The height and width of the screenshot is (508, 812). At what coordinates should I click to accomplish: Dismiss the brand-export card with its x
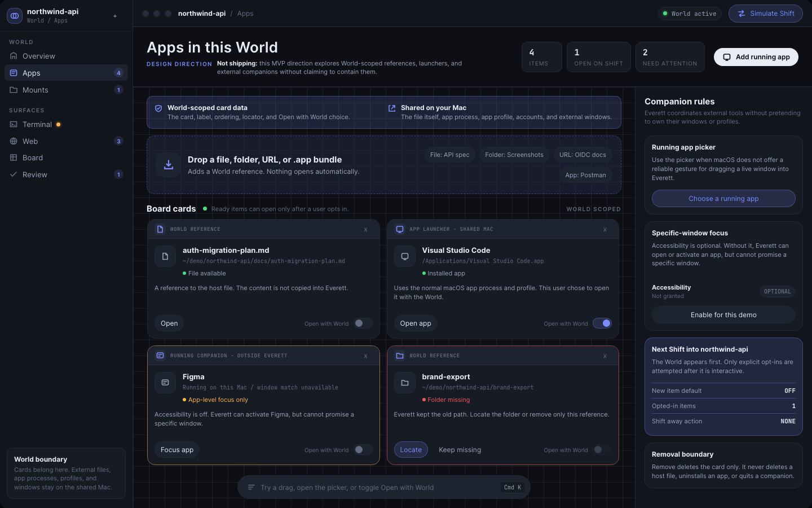[x=605, y=356]
